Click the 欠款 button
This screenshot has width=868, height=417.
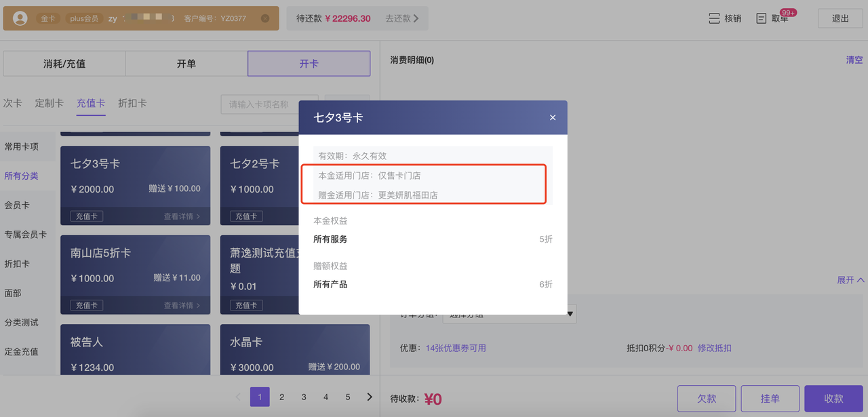click(x=707, y=399)
